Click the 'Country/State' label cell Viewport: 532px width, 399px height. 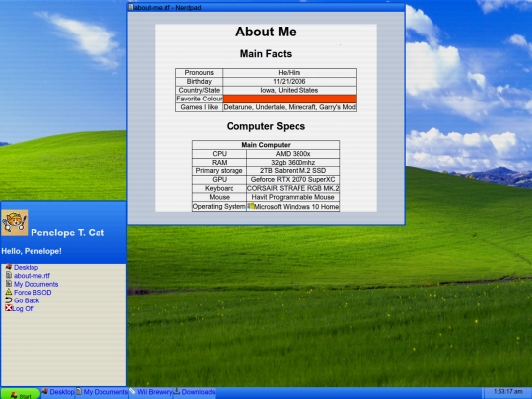(x=199, y=90)
